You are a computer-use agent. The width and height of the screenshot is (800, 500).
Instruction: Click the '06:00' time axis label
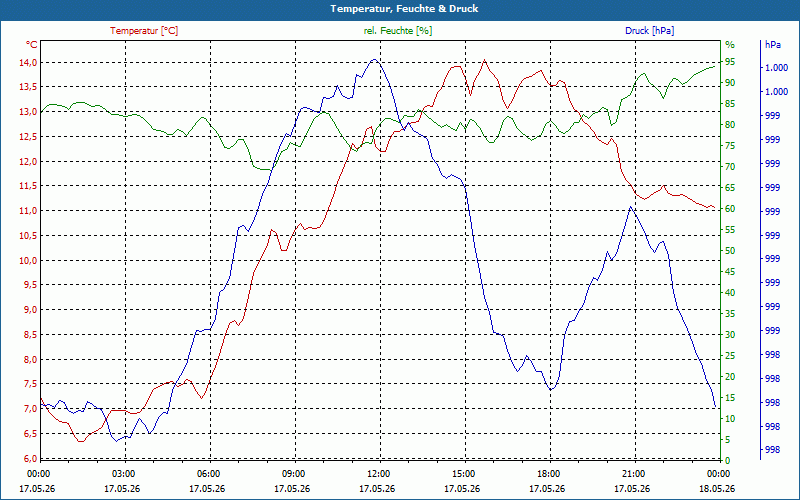(x=207, y=474)
